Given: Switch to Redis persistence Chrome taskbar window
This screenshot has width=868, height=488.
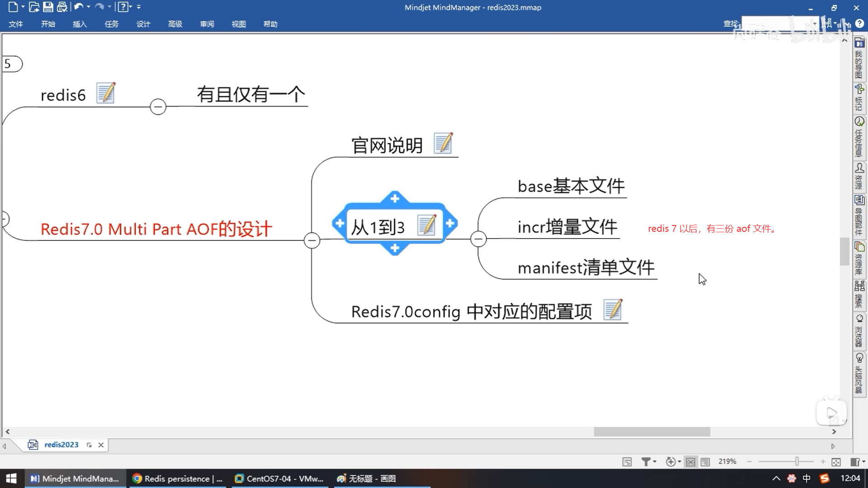Looking at the screenshot, I should (178, 479).
